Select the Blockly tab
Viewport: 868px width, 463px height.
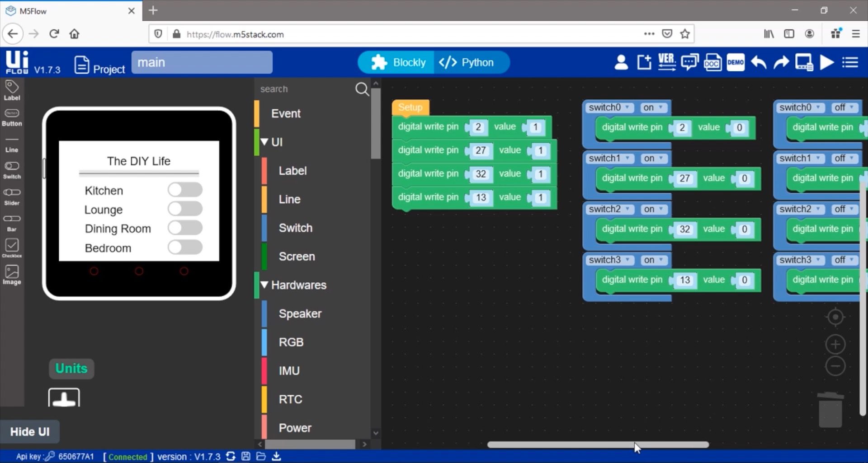click(398, 62)
